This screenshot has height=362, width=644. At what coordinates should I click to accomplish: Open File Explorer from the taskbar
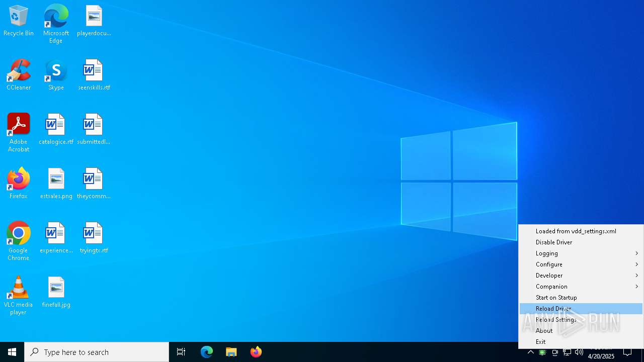coord(231,352)
